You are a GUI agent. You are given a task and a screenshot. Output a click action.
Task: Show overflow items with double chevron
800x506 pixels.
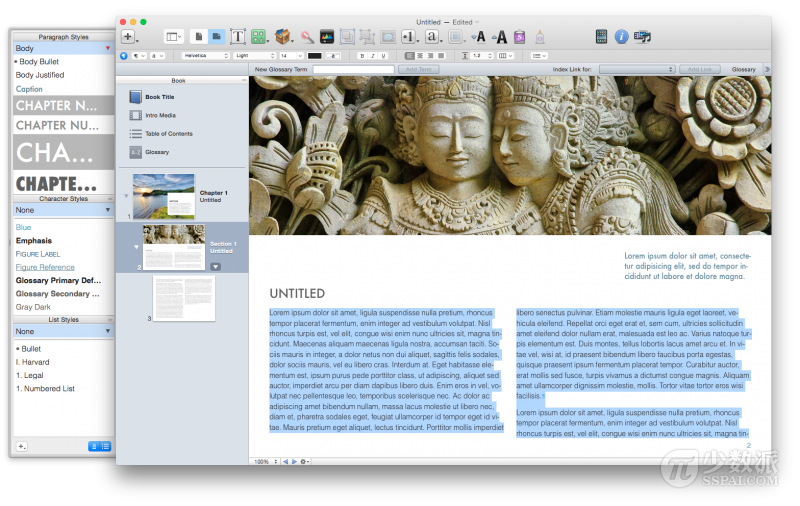[767, 69]
